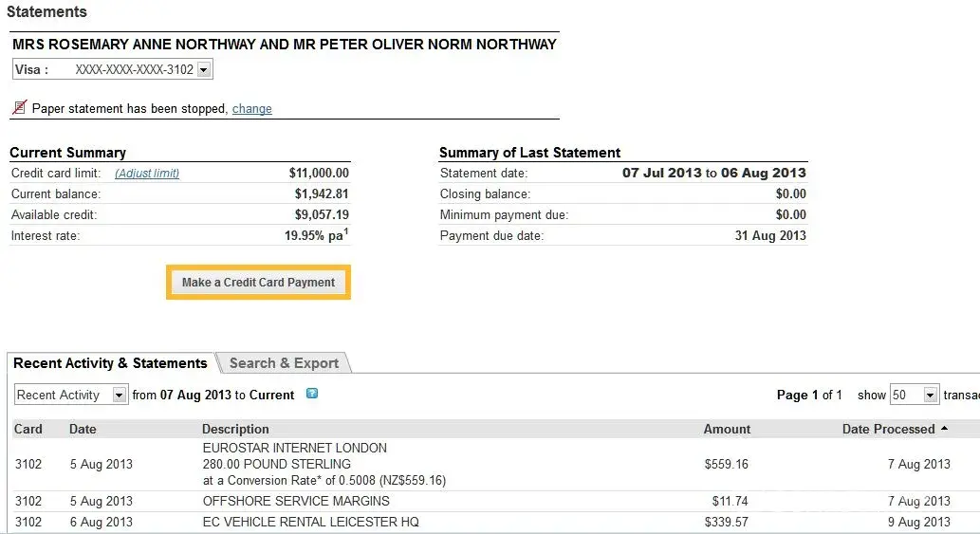
Task: Click the Description column header
Action: 235,429
